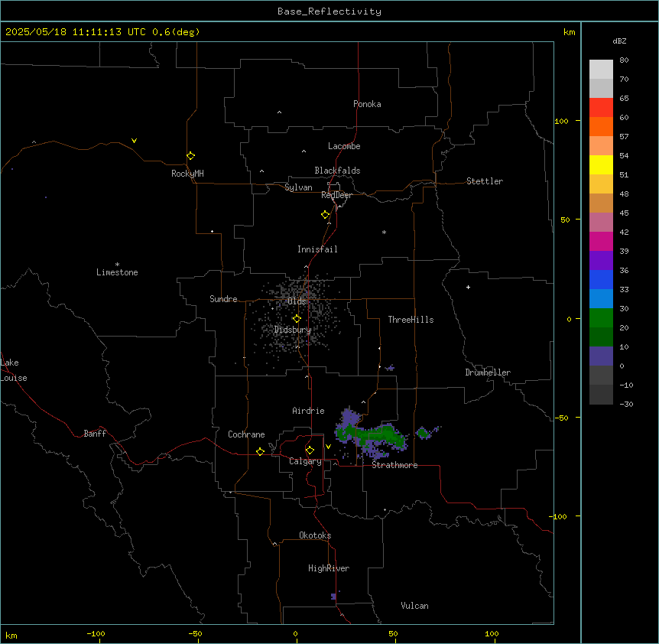Screen dimensions: 659x644
Task: Click the Innisfail city label
Action: (x=317, y=249)
